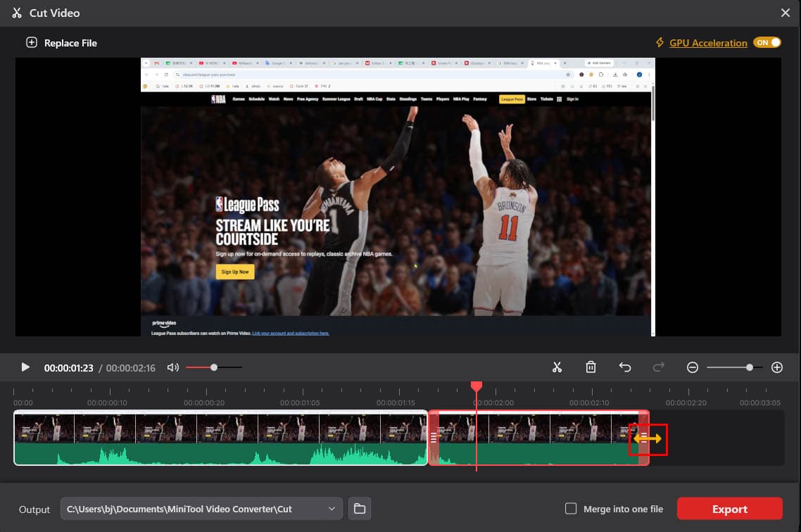Viewport: 801px width, 532px height.
Task: Adjust the volume slider handle
Action: click(214, 367)
